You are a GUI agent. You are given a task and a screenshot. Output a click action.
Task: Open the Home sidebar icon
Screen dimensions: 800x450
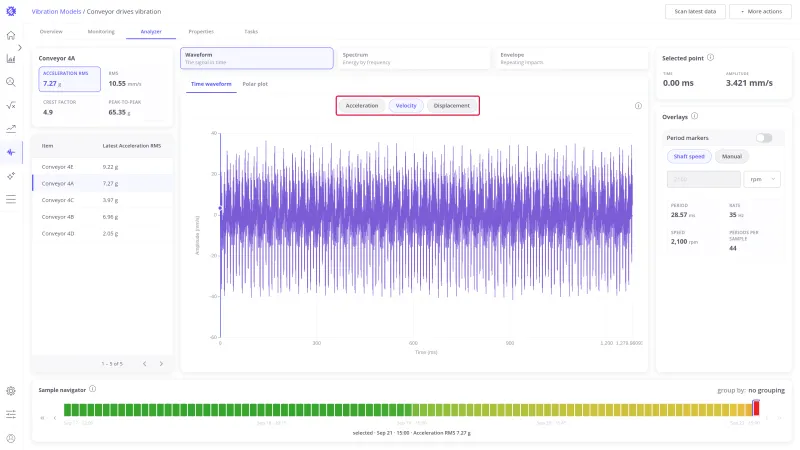(x=11, y=35)
